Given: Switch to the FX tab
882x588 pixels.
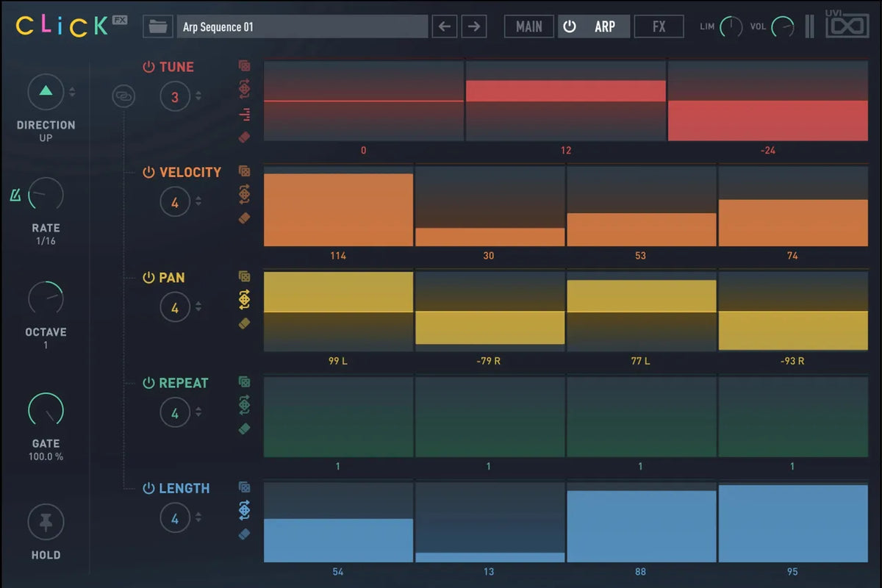Looking at the screenshot, I should tap(659, 27).
